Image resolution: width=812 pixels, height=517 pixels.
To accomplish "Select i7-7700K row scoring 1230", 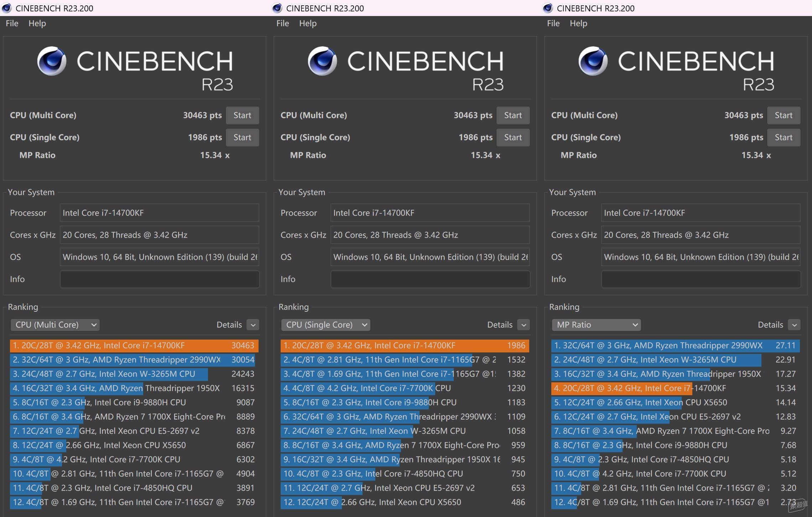I will [x=405, y=388].
